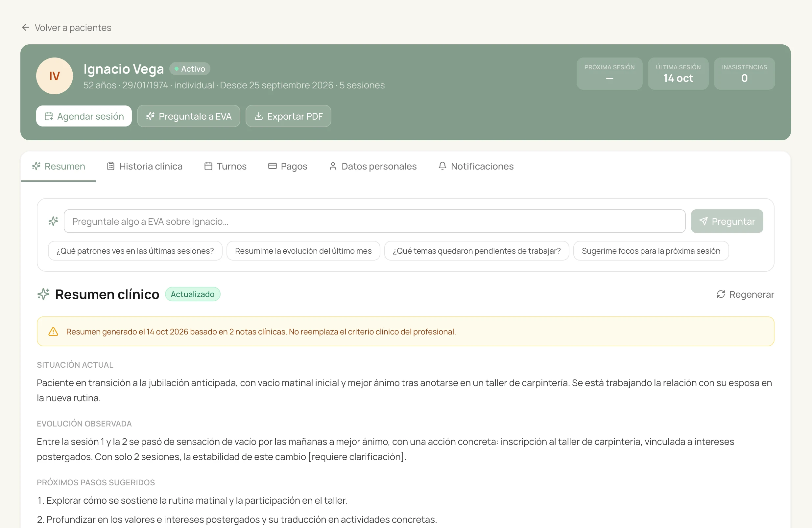
Task: Click the IV patient avatar
Action: coord(55,76)
